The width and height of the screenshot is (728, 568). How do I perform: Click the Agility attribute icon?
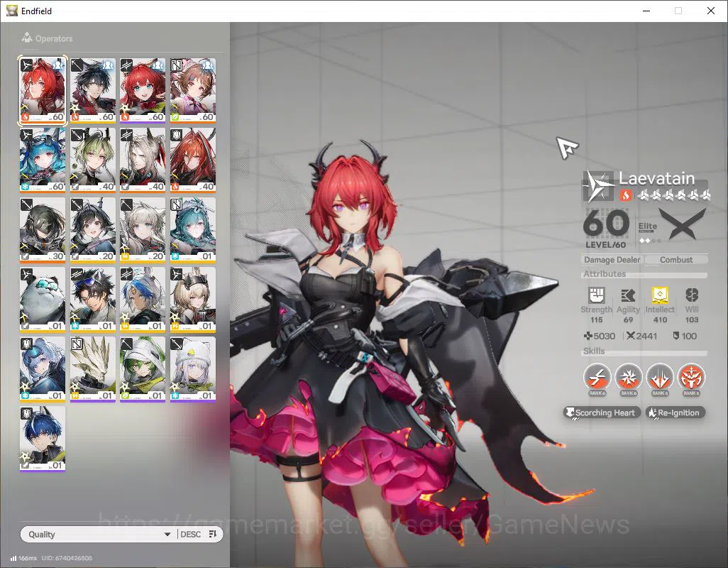(x=628, y=295)
